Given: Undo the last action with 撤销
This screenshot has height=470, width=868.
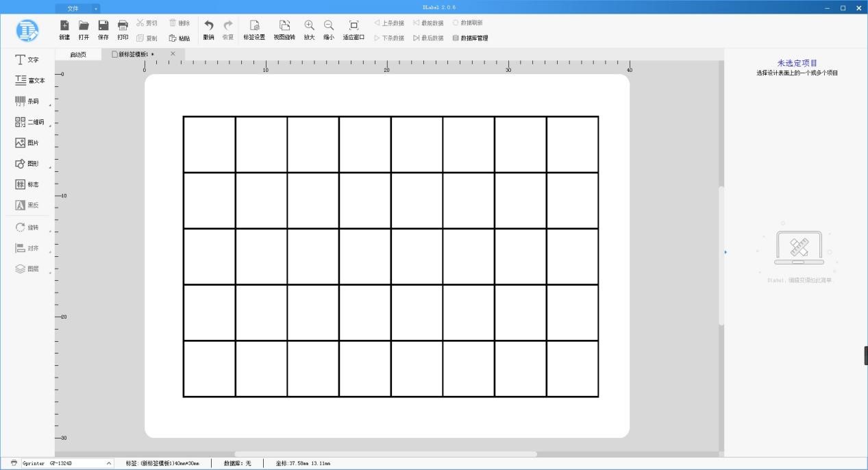Looking at the screenshot, I should [209, 29].
